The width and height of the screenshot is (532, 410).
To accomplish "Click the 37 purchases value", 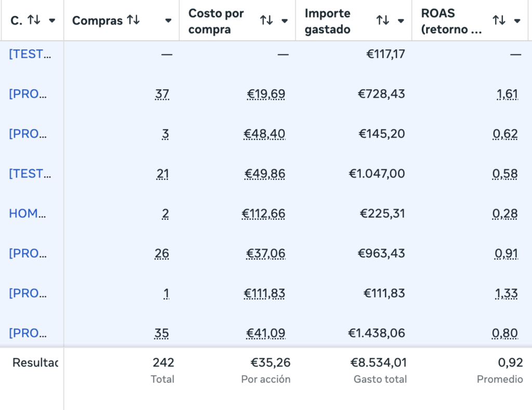I will pyautogui.click(x=162, y=94).
